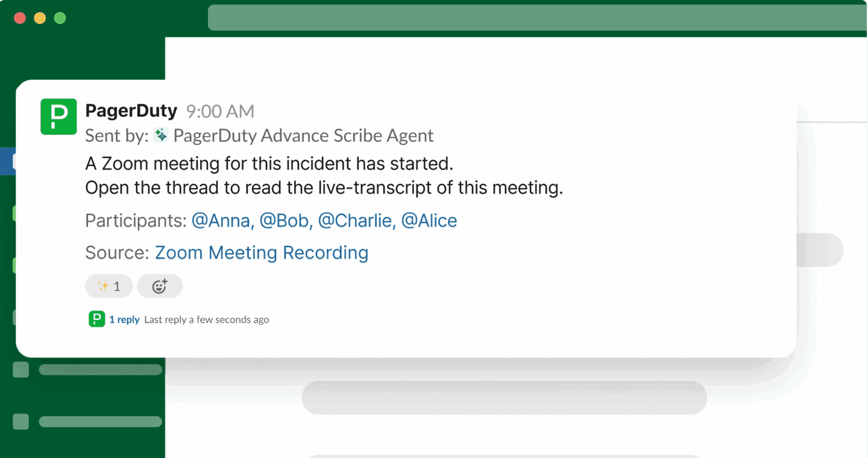868x458 pixels.
Task: Click the PagerDuty app avatar icon
Action: pyautogui.click(x=58, y=116)
